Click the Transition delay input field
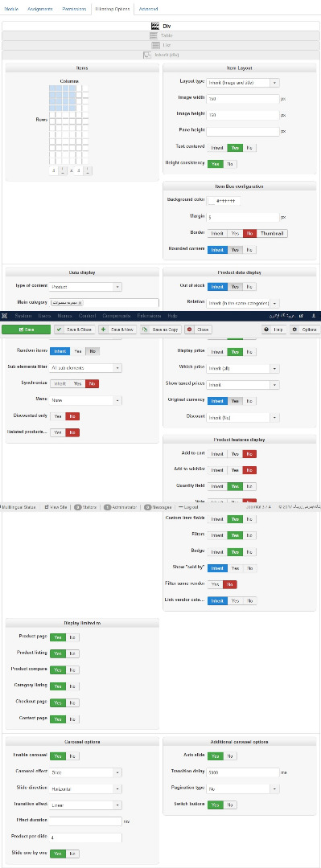Image resolution: width=321 pixels, height=868 pixels. (243, 772)
